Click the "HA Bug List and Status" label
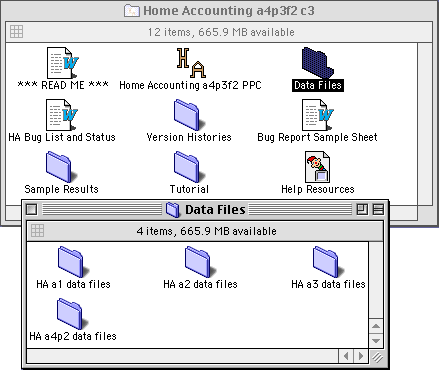Screen dimensions: 439x370 coord(62,137)
